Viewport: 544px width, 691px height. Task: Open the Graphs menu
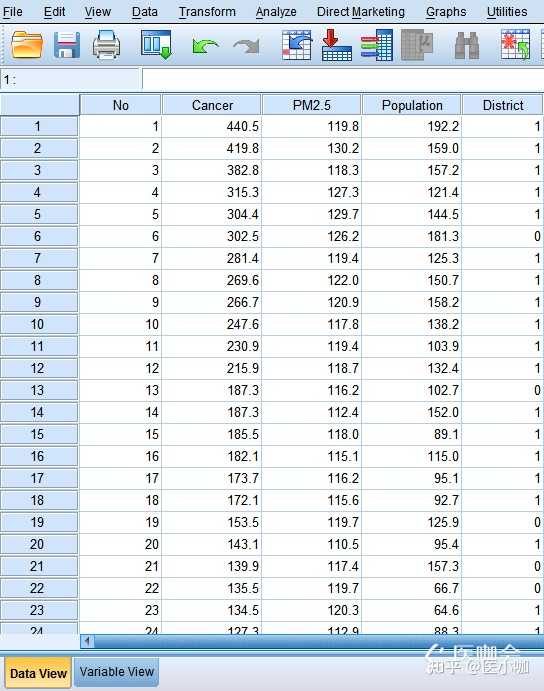pyautogui.click(x=446, y=11)
